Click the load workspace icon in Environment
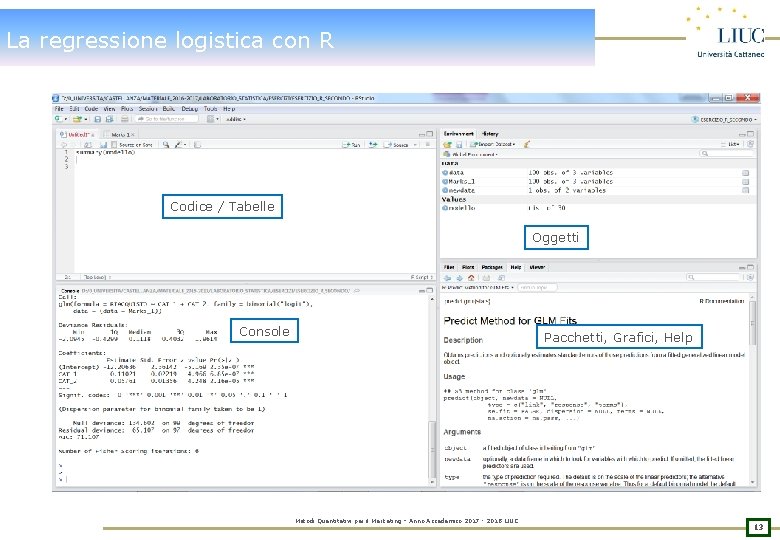The height and width of the screenshot is (540, 780). pyautogui.click(x=447, y=144)
